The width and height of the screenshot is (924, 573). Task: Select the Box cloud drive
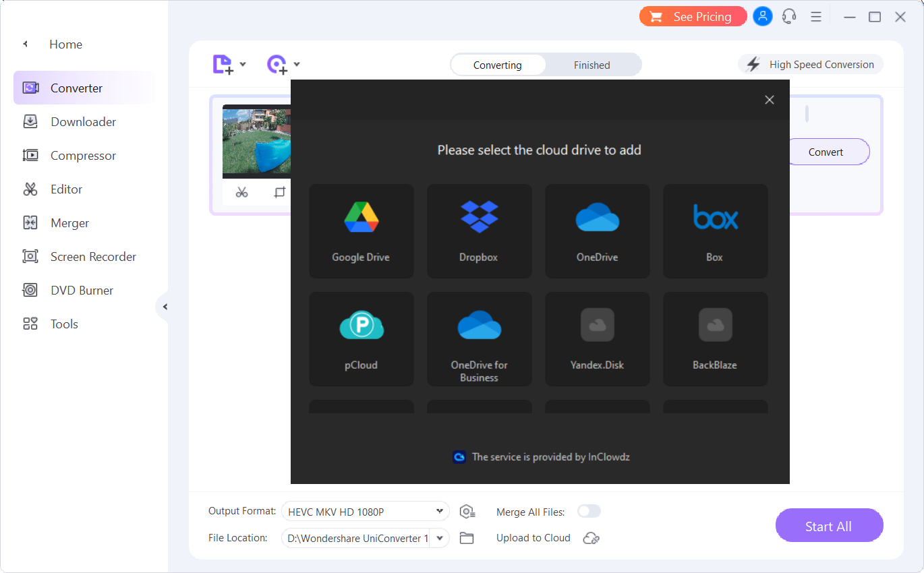coord(715,231)
